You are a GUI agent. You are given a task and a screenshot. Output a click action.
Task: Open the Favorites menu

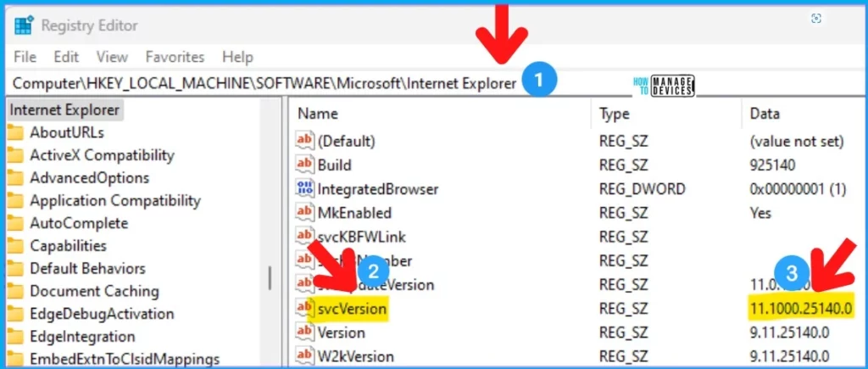(175, 57)
